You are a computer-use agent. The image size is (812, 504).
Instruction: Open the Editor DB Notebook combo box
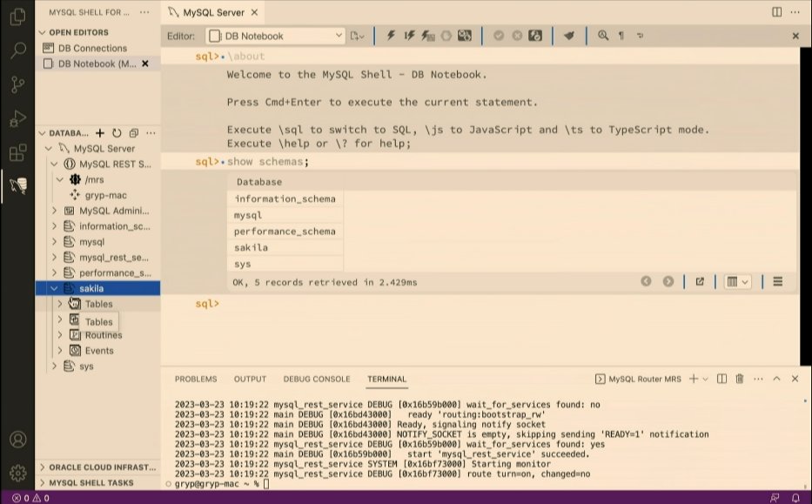275,36
